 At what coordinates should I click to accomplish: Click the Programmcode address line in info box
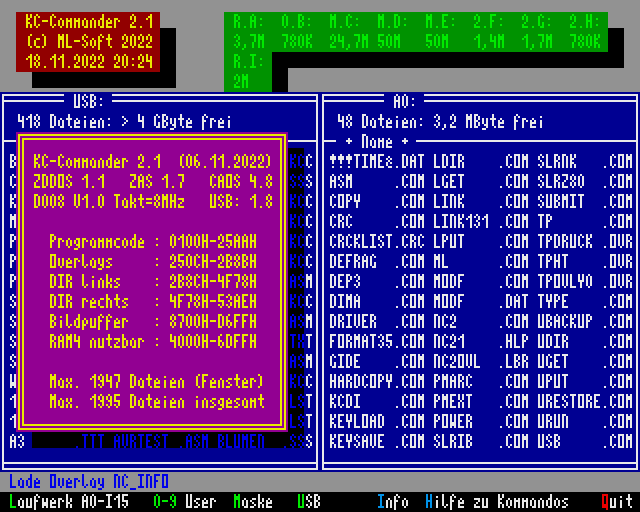coord(153,242)
